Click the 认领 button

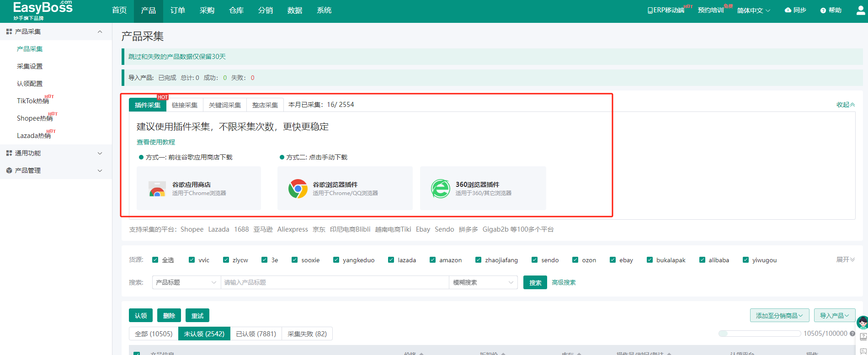[141, 315]
